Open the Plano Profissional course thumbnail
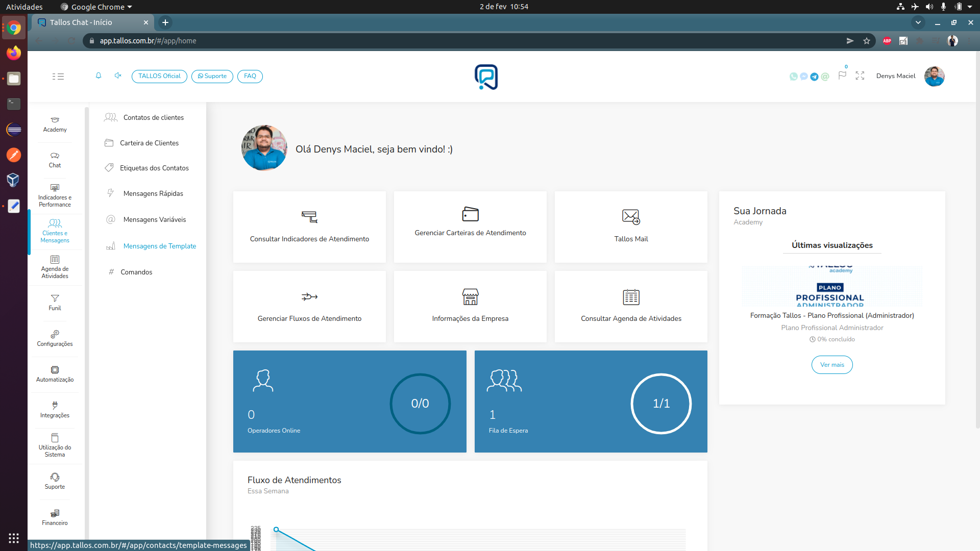This screenshot has width=980, height=551. click(832, 286)
